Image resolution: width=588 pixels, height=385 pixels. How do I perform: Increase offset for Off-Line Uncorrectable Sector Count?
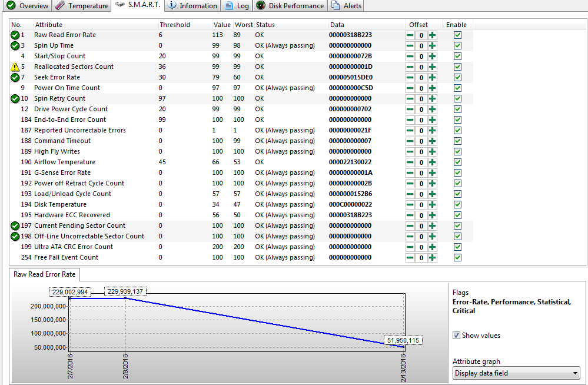(433, 237)
